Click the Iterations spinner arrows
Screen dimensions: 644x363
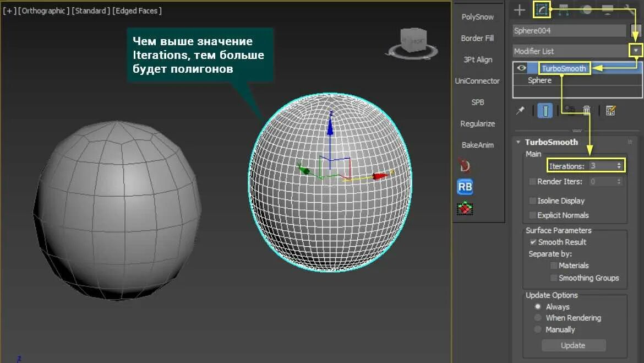coord(619,166)
